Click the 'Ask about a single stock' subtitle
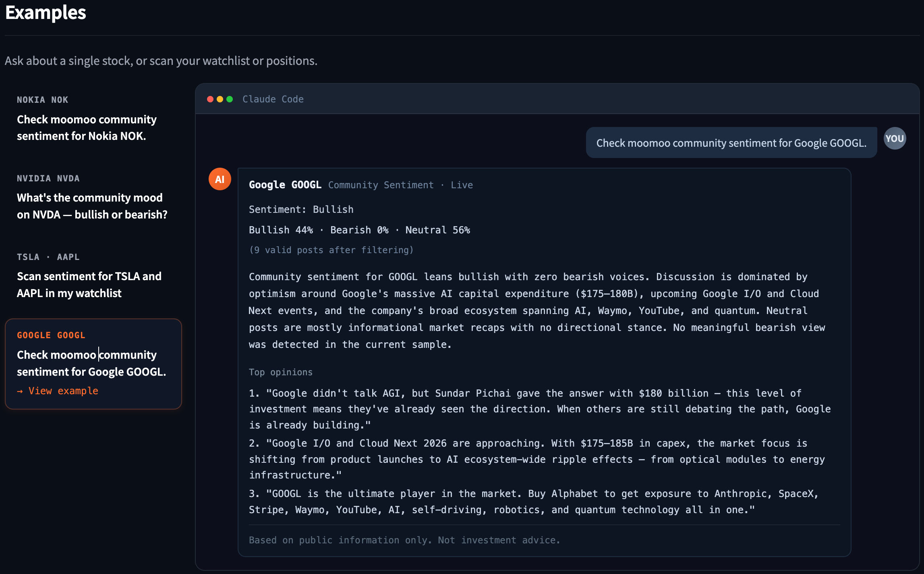 161,60
